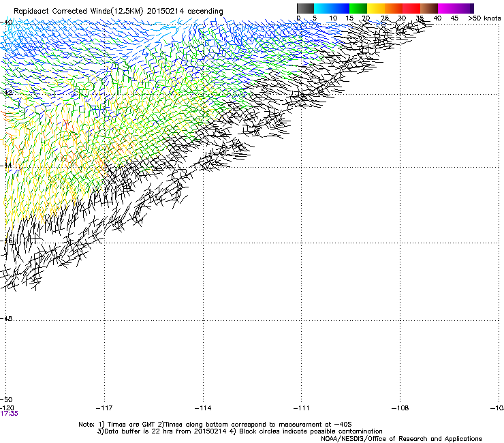Screen dimensions: 504x443
Task: Click the -40 latitude axis label
Action: (6, 22)
